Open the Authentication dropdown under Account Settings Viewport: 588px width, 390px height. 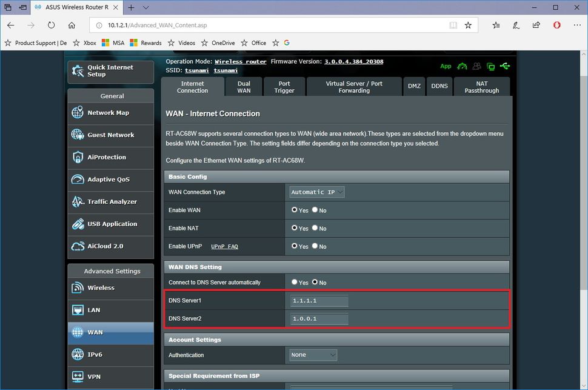(313, 355)
